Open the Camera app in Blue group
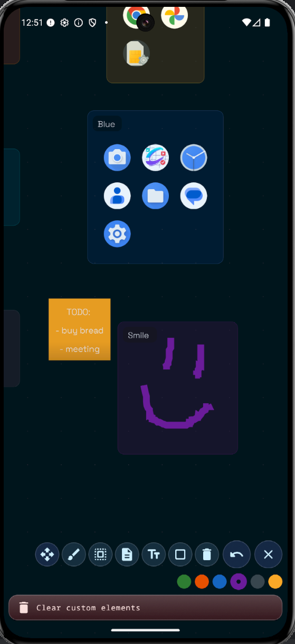This screenshot has width=295, height=644. pyautogui.click(x=117, y=158)
